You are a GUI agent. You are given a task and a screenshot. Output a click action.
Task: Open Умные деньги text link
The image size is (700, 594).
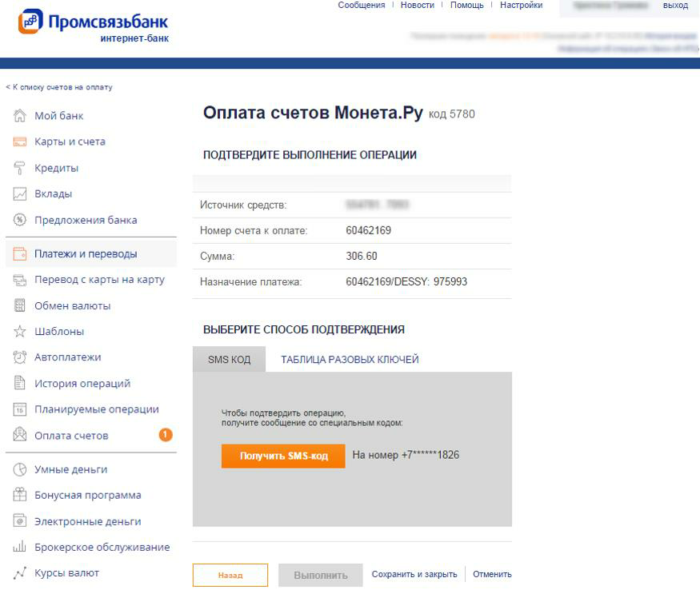(71, 469)
